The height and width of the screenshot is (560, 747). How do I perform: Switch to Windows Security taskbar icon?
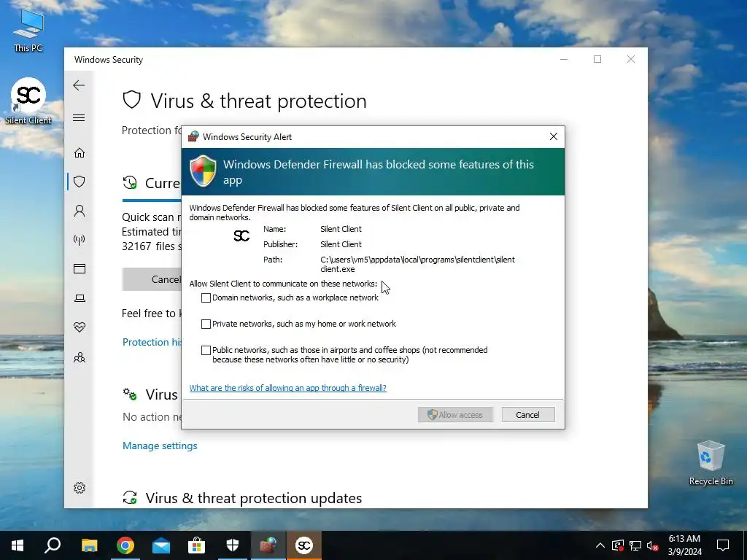tap(233, 545)
